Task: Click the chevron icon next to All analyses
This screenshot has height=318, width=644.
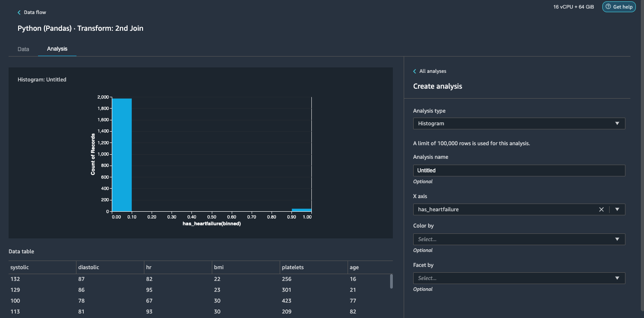Action: 415,71
